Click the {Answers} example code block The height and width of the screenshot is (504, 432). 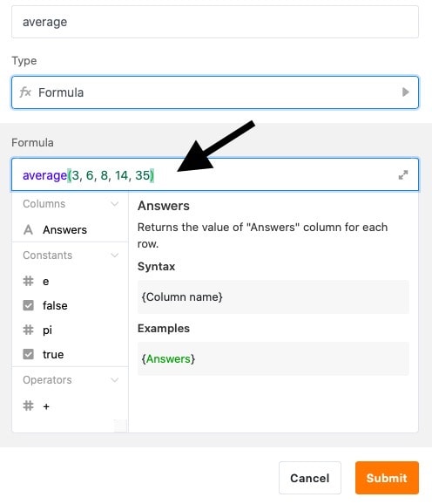(273, 358)
